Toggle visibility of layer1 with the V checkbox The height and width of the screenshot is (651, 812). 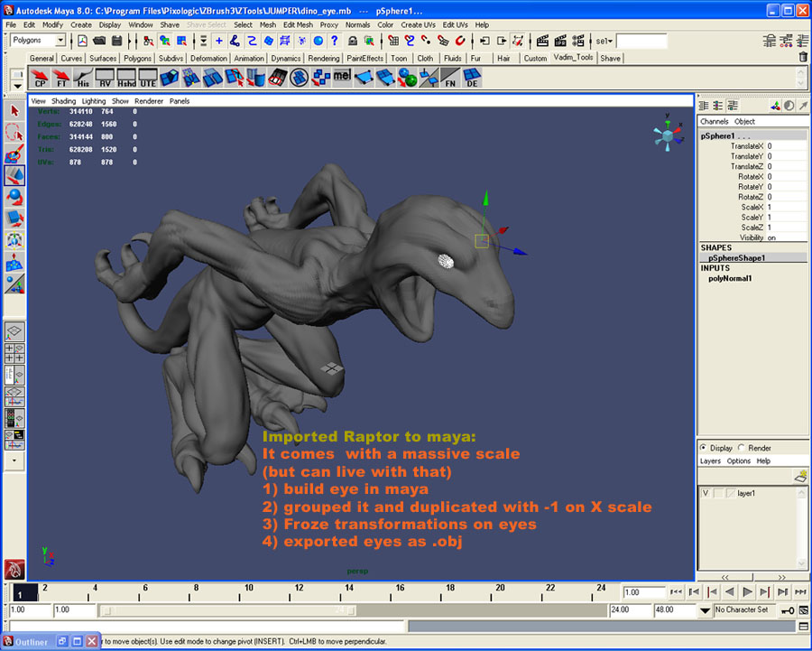coord(706,493)
